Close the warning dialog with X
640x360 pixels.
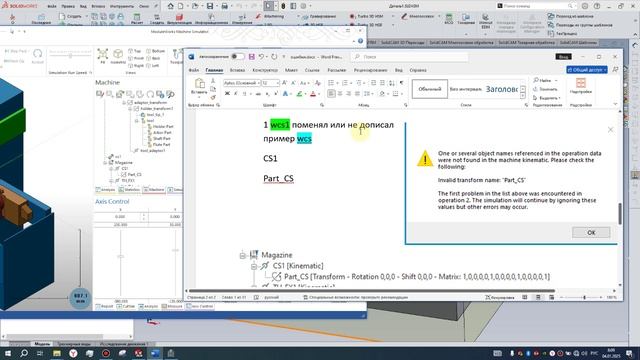610,130
